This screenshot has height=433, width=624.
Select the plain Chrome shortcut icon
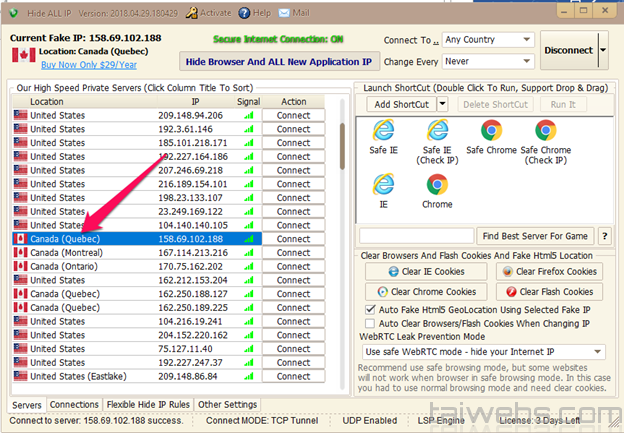[x=437, y=186]
